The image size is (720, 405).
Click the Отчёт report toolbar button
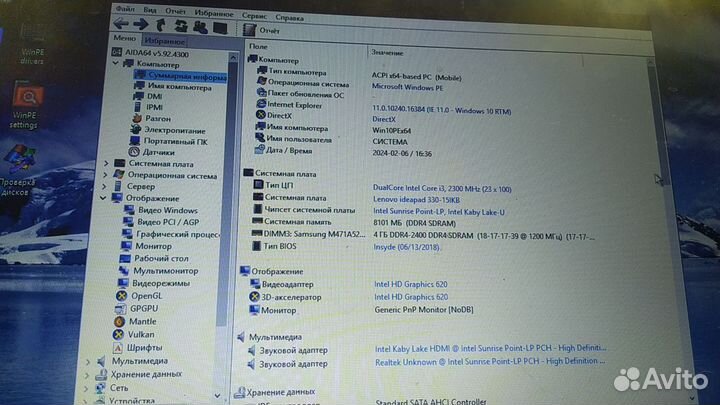click(261, 30)
